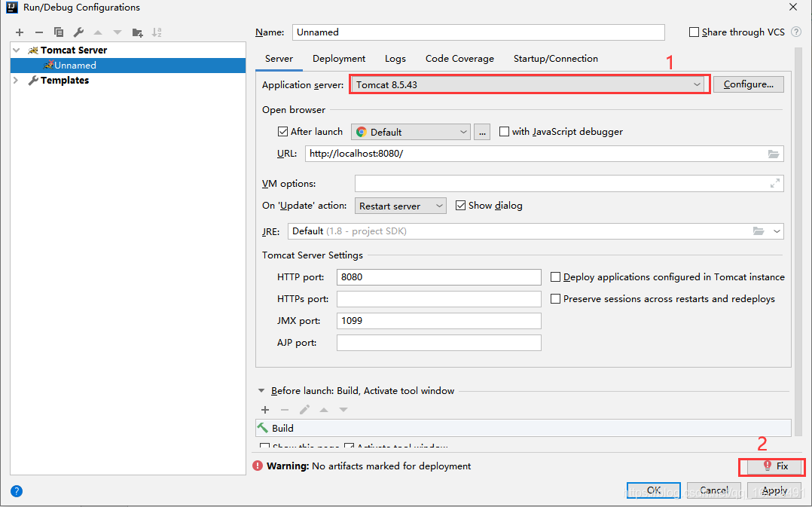Switch to Deployment tab
This screenshot has width=812, height=507.
(339, 59)
